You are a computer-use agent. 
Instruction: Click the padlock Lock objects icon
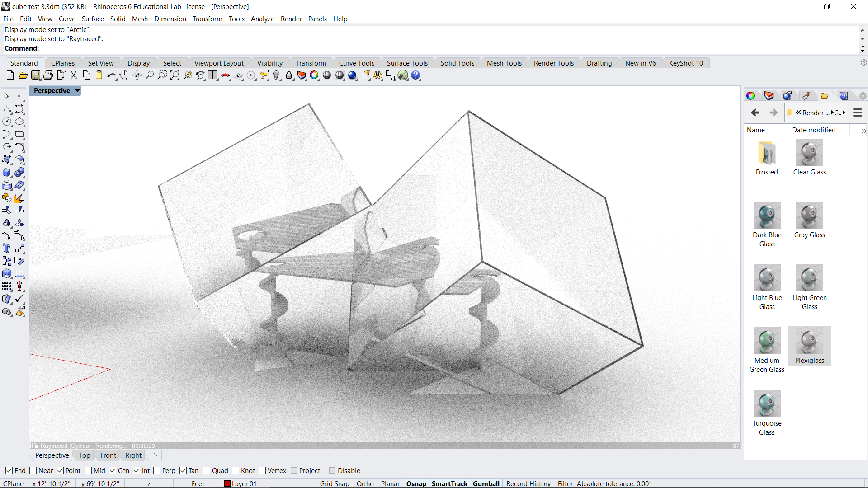coord(289,75)
